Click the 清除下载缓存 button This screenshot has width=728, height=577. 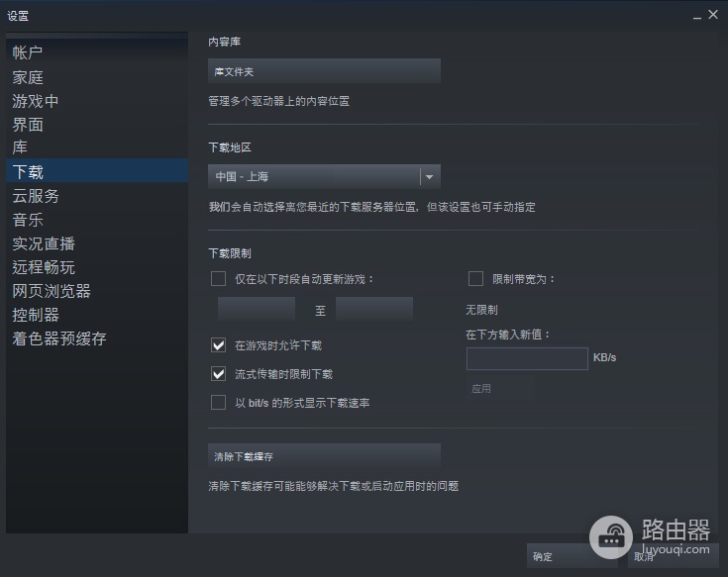(324, 456)
